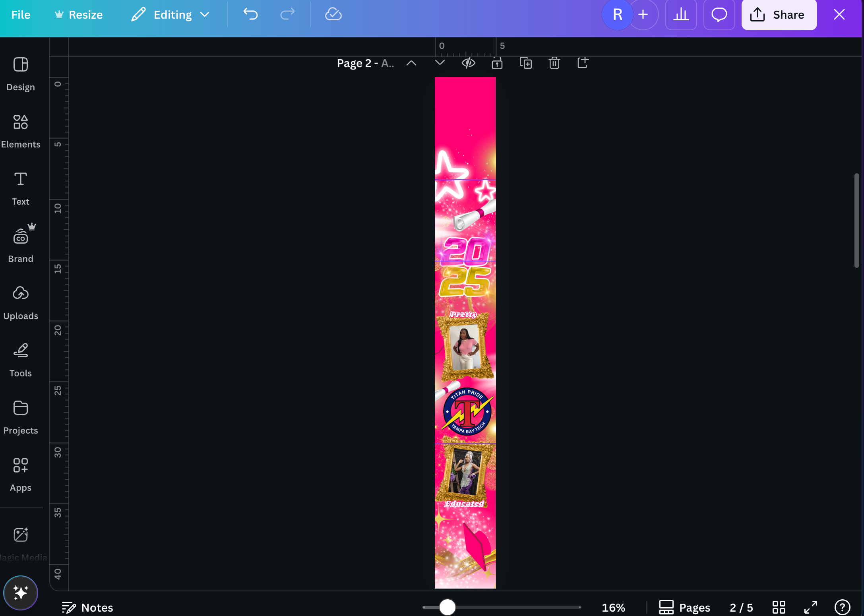Open the comments speech bubble
Viewport: 864px width, 616px height.
[719, 15]
